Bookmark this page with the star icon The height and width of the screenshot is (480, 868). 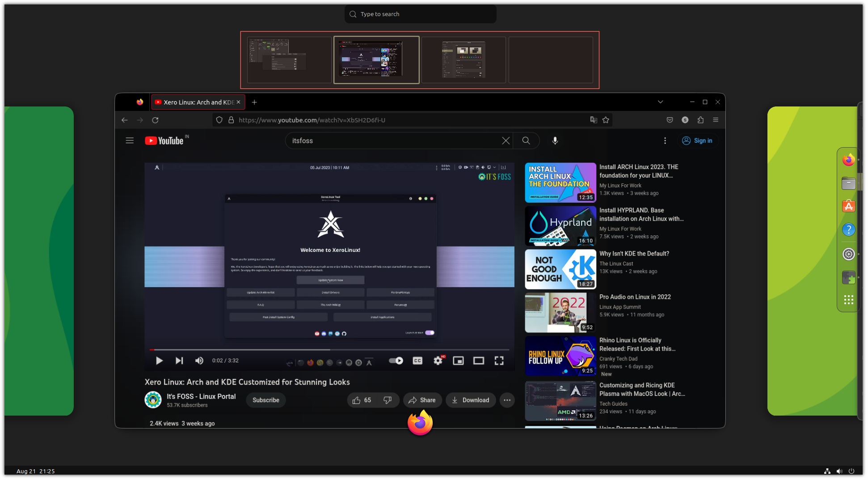tap(606, 120)
